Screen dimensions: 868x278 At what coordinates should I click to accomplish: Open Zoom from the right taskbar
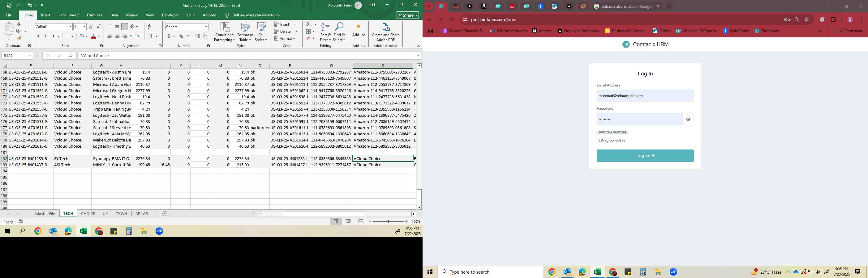[673, 272]
